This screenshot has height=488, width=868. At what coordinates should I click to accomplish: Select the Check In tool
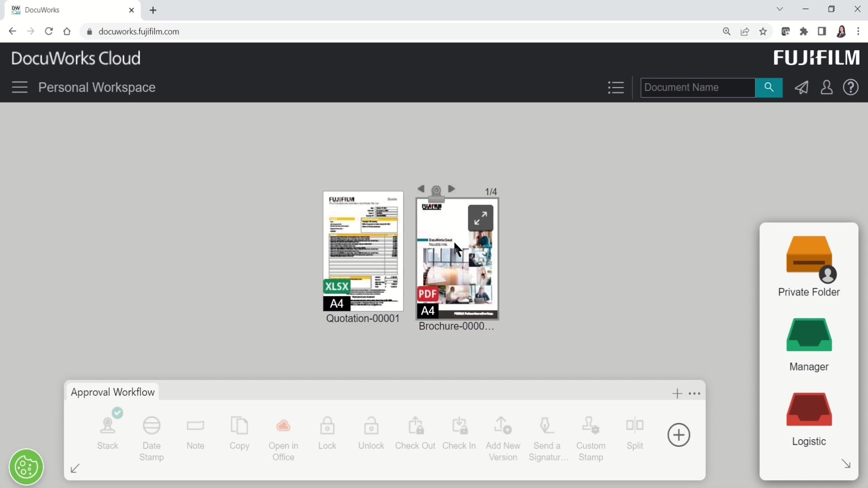(459, 434)
